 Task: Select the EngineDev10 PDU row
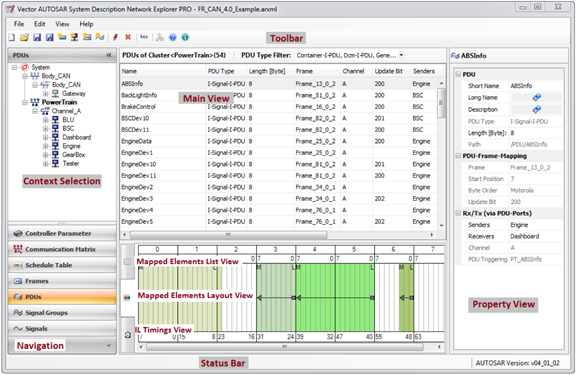(x=279, y=164)
